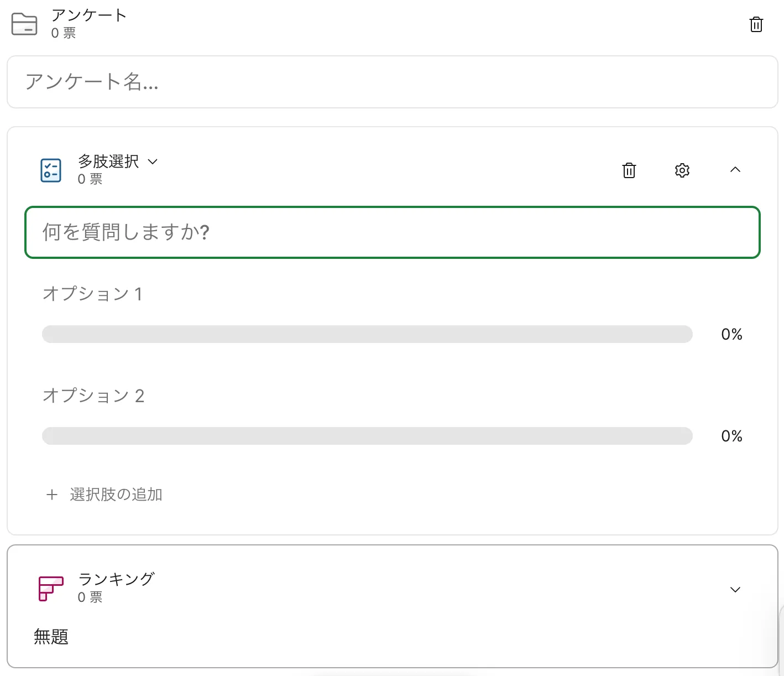This screenshot has width=784, height=676.
Task: Delete the 多肢選択 question
Action: (629, 170)
